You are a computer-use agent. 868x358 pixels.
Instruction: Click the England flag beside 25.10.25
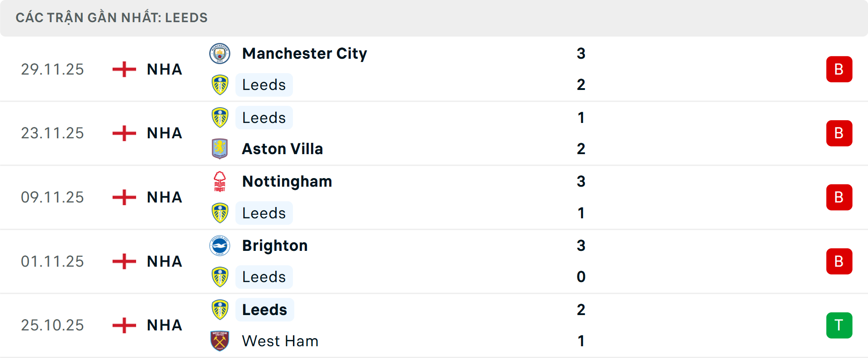pos(124,325)
